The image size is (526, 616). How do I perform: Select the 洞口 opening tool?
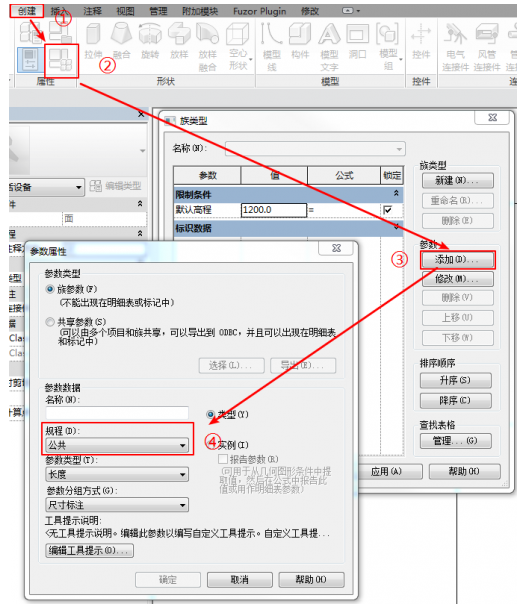click(357, 41)
